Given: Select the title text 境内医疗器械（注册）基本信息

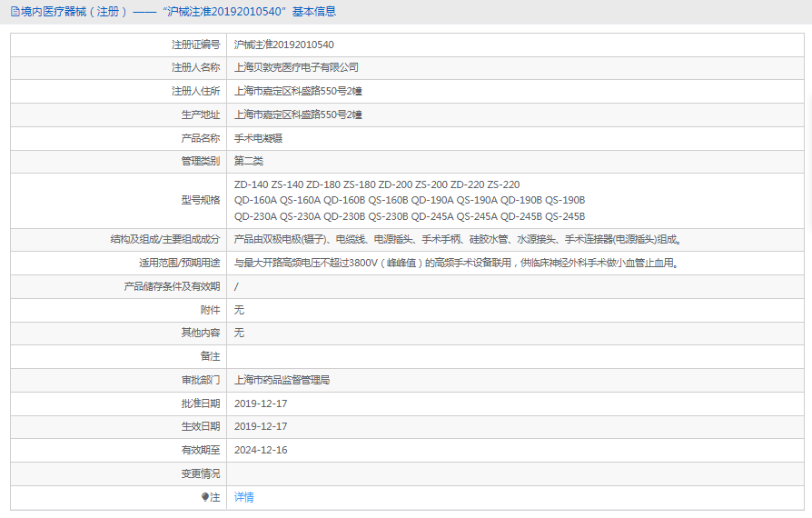Looking at the screenshot, I should pyautogui.click(x=173, y=12).
